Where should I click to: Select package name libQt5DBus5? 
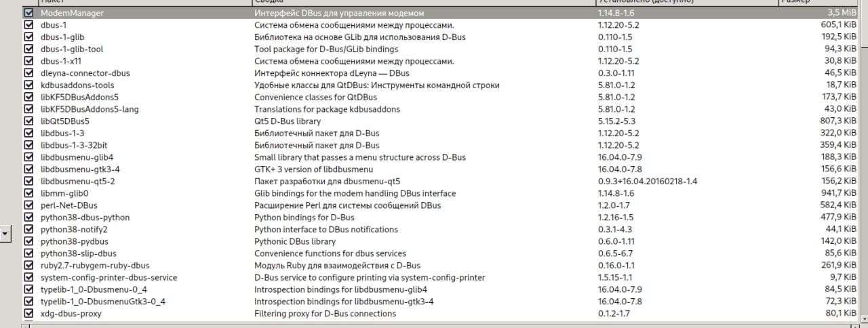coord(65,121)
